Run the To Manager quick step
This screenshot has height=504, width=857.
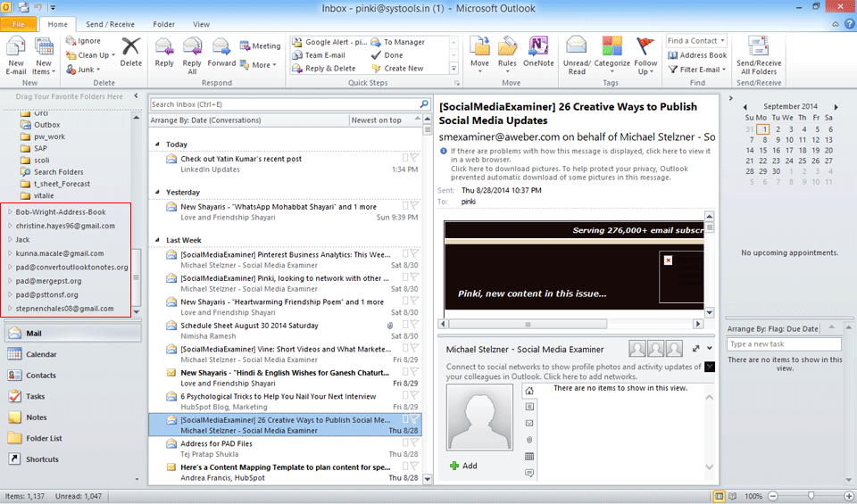(398, 42)
